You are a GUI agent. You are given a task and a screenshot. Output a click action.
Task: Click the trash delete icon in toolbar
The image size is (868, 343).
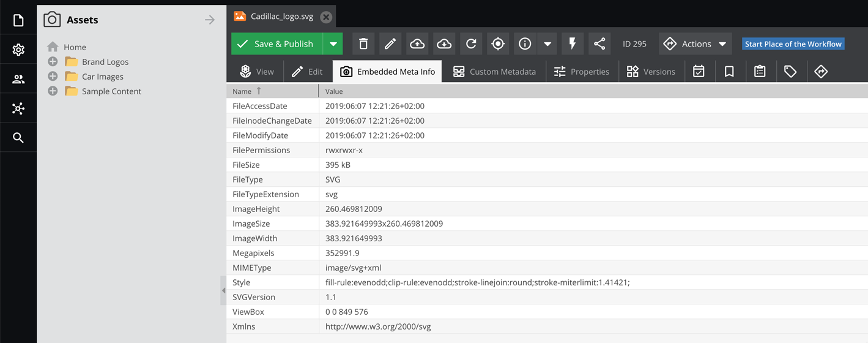(363, 44)
